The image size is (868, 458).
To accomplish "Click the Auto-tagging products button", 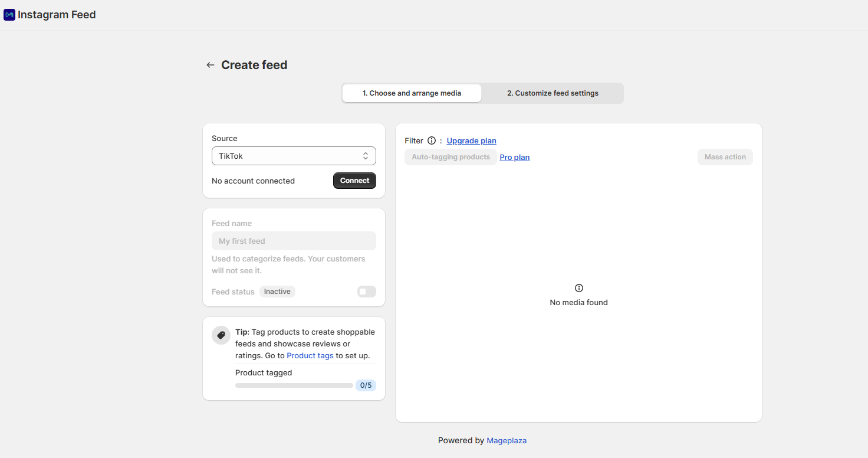I will (x=451, y=157).
